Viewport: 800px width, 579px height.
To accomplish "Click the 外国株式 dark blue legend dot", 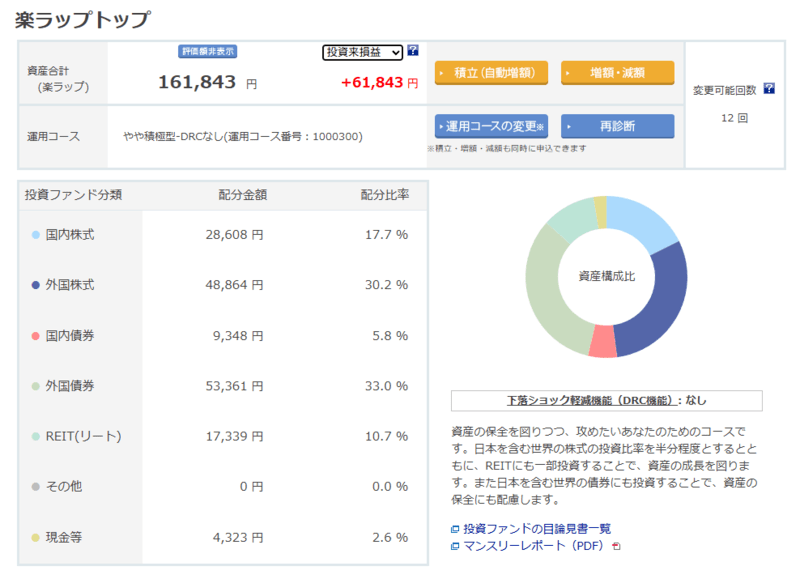I will tap(36, 285).
